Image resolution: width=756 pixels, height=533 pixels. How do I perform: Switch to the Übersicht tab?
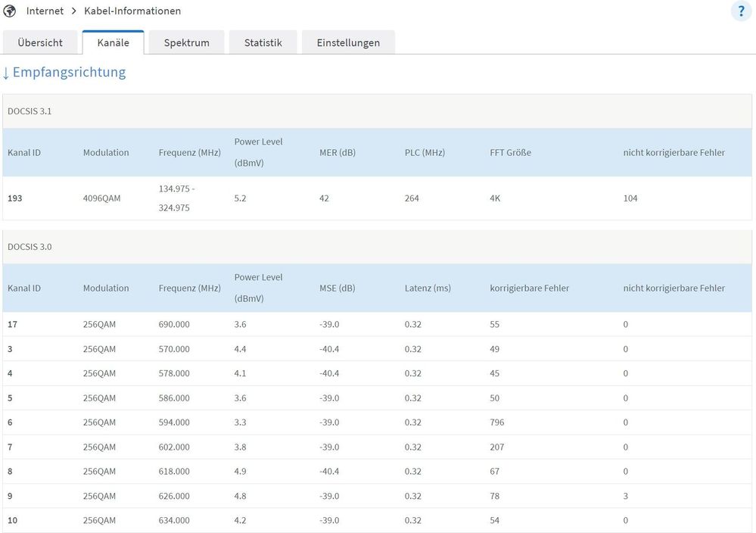40,42
